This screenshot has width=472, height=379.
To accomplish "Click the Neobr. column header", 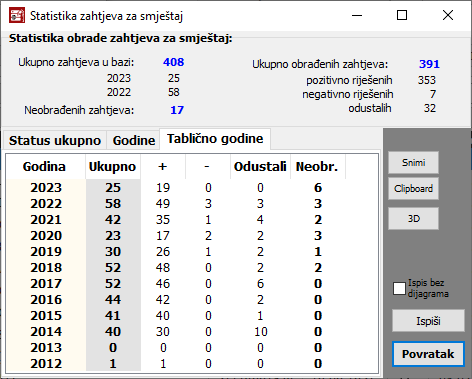I will click(318, 167).
